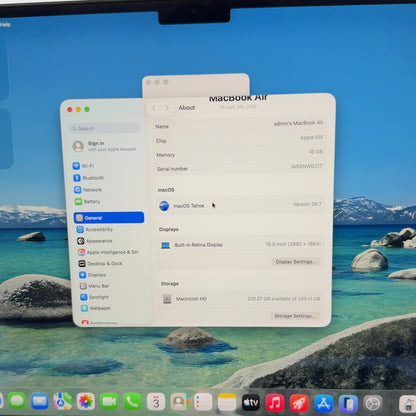
Task: Click the macOS Tahoe version row
Action: 240,205
